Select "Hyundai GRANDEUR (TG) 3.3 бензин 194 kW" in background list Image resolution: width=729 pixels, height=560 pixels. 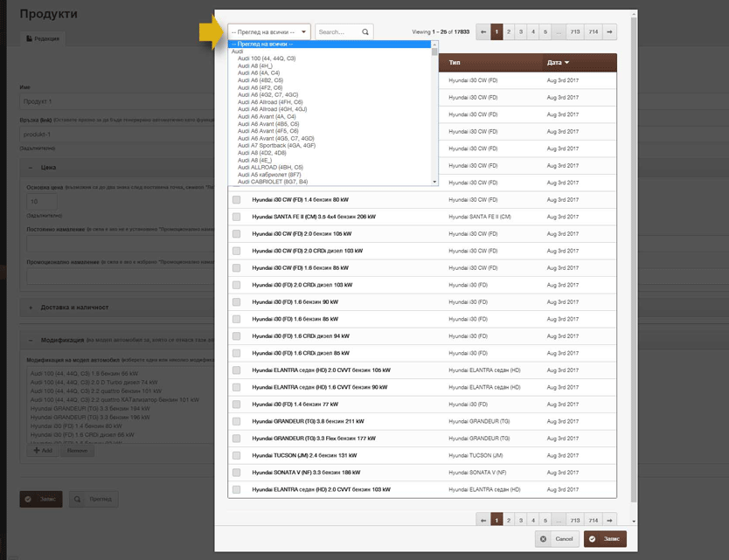(x=90, y=409)
